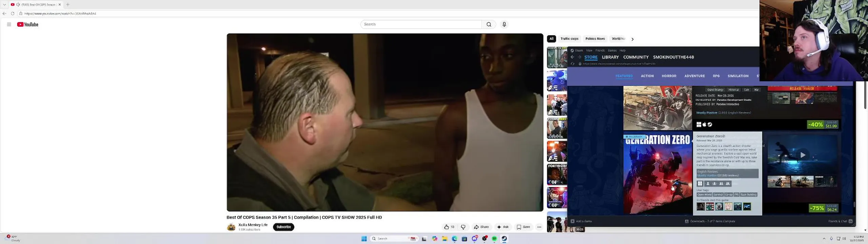Close the Best Of COPS browser tab
868x244 pixels.
click(x=60, y=4)
